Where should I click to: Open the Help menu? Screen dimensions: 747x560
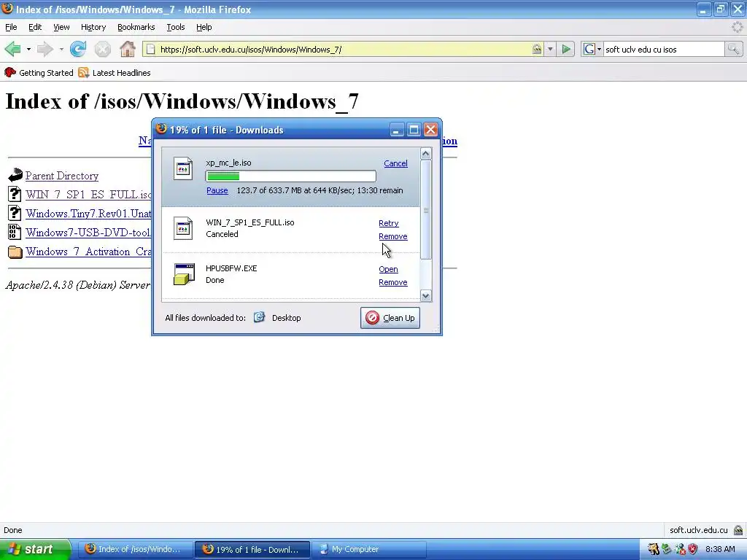(x=204, y=27)
